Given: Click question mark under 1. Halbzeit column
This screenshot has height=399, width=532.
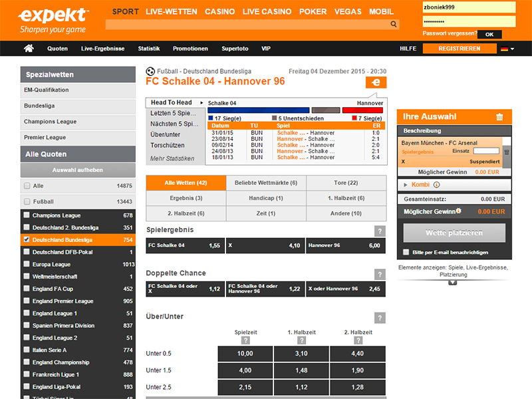Looking at the screenshot, I should point(302,340).
